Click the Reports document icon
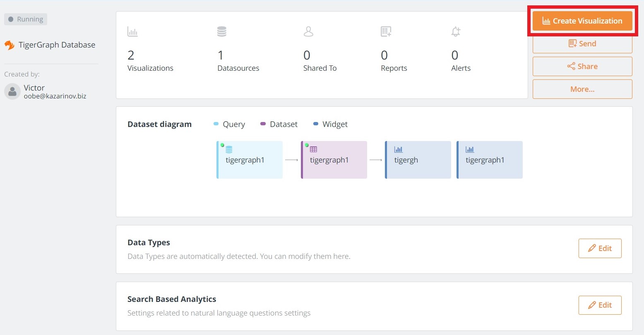Viewport: 644px width, 335px height. point(386,31)
